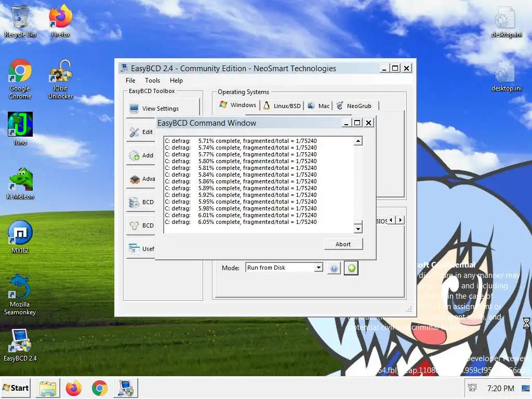Click the EasyBCD taskbar icon
Screen dimensions: 532x399
click(x=126, y=388)
